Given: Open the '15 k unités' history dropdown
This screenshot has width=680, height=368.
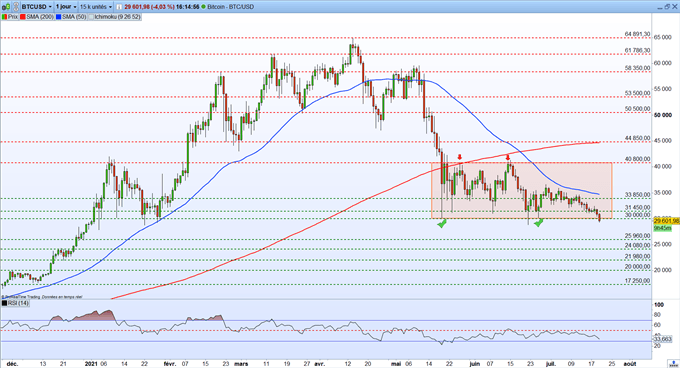Looking at the screenshot, I should (96, 7).
